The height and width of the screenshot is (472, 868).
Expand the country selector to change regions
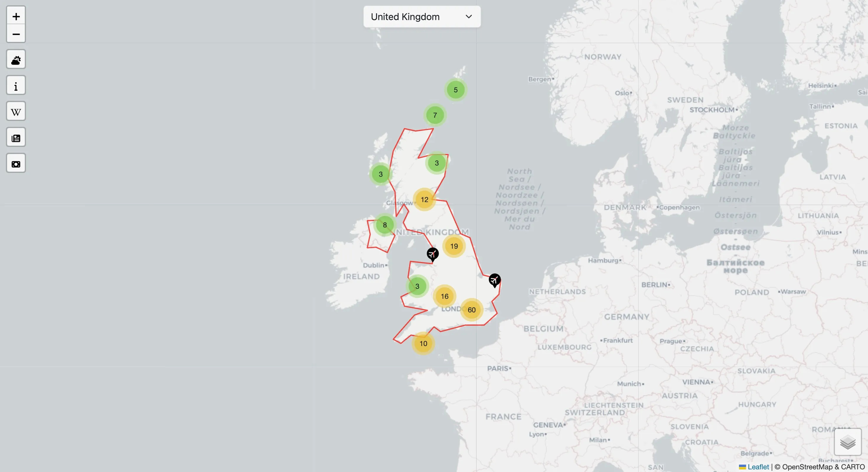tap(421, 17)
